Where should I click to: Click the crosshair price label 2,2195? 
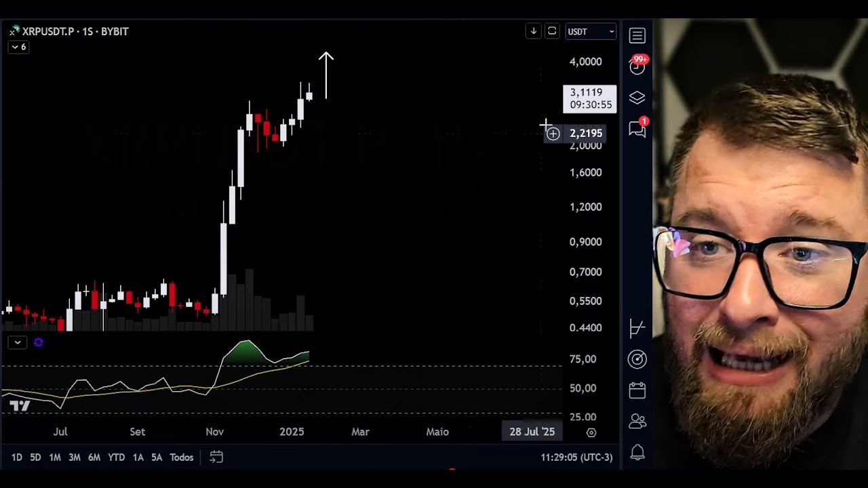(x=586, y=134)
